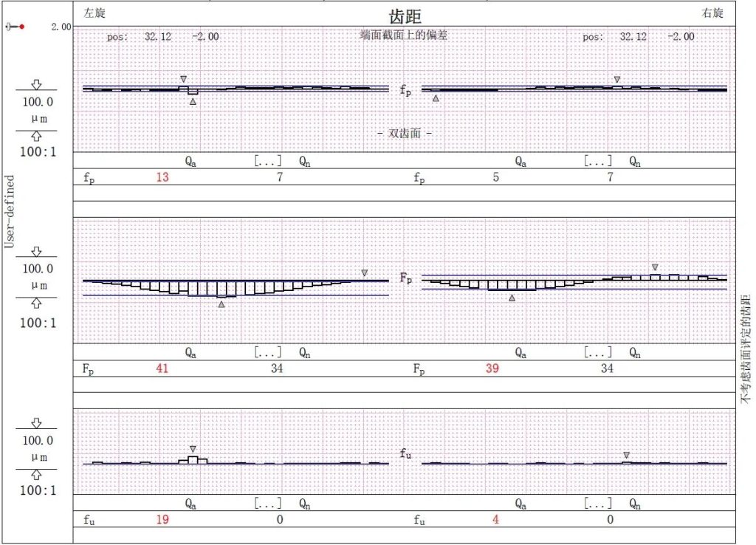This screenshot has height=545, width=756.
Task: Click the vertical User-defined label
Action: pos(10,211)
